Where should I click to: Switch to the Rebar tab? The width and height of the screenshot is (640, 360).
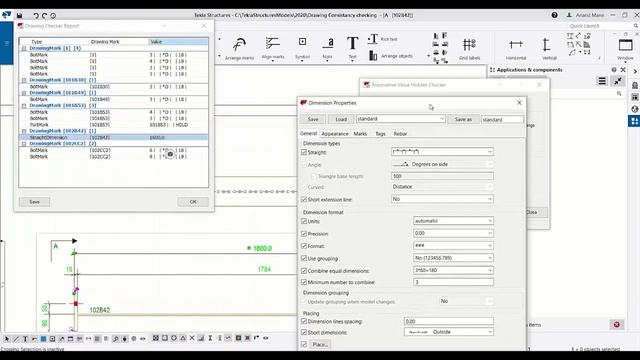pyautogui.click(x=400, y=134)
